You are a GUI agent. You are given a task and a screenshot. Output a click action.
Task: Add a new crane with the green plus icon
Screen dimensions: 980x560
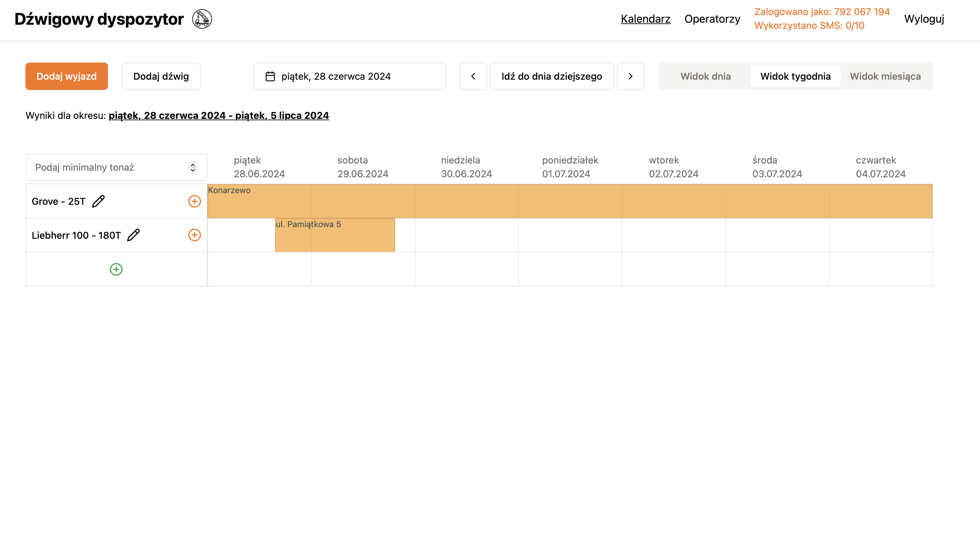(x=116, y=269)
